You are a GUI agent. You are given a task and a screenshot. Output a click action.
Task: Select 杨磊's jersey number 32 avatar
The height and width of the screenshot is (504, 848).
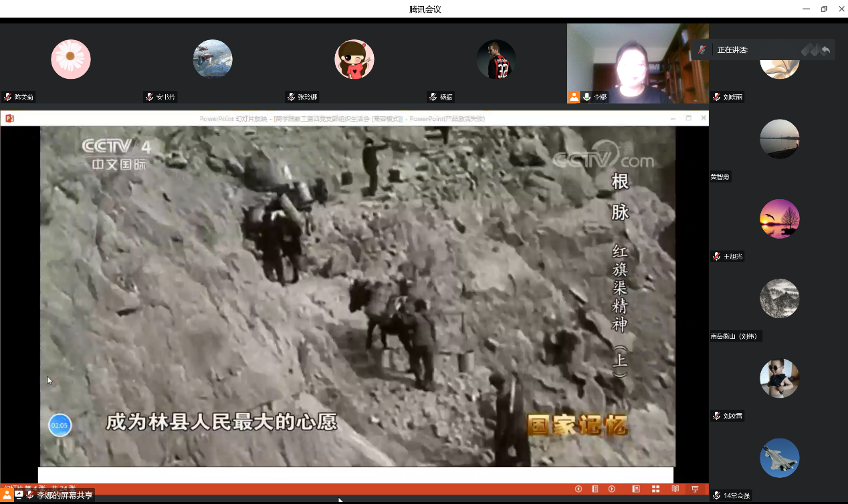pos(496,59)
